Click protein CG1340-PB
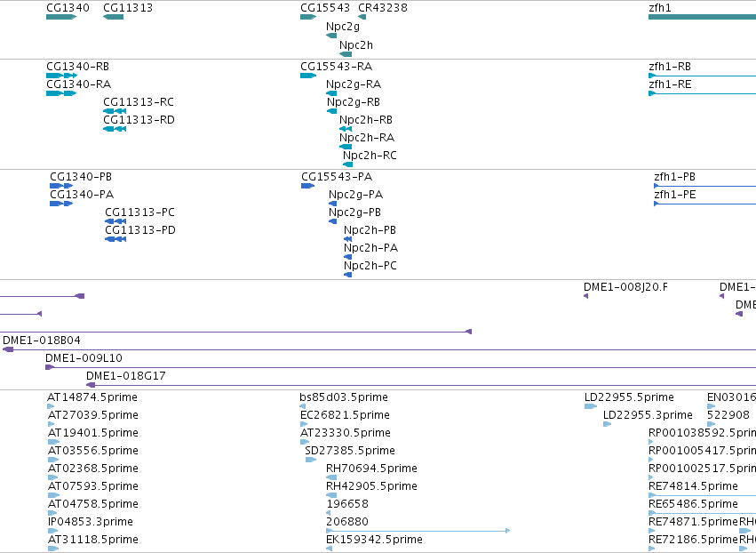 [81, 177]
